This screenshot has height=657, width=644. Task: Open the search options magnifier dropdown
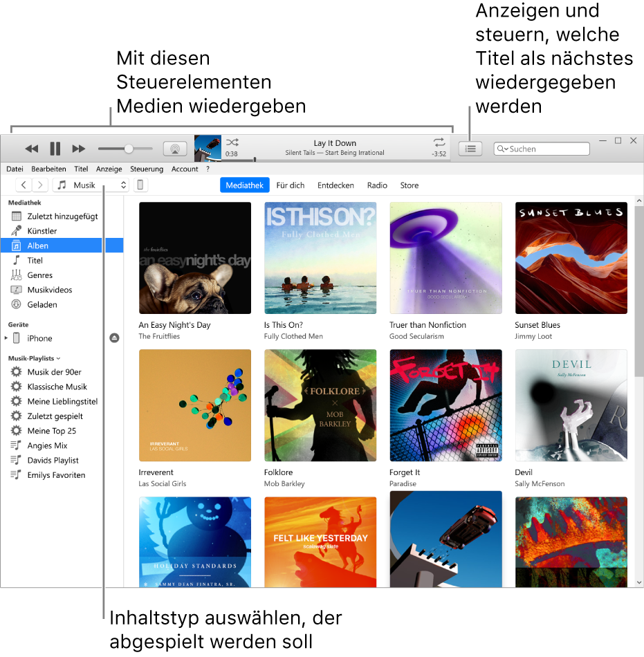(502, 149)
